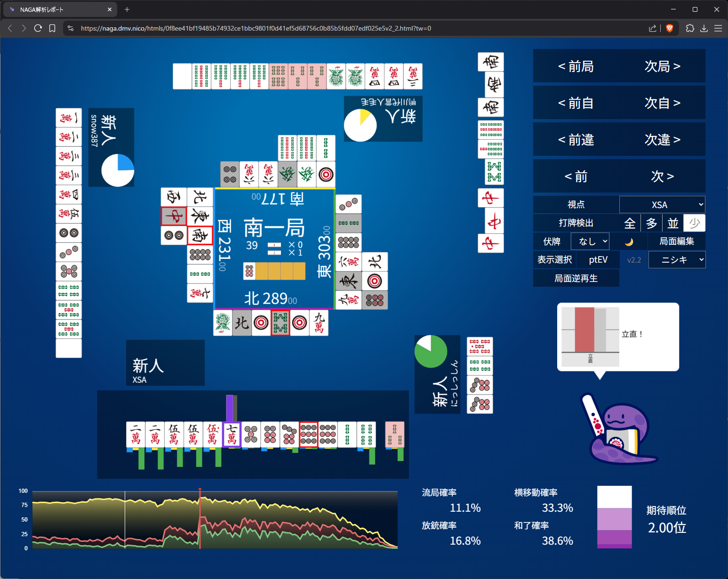The height and width of the screenshot is (579, 728).
Task: Bookmark this page in the toolbar
Action: click(x=52, y=28)
